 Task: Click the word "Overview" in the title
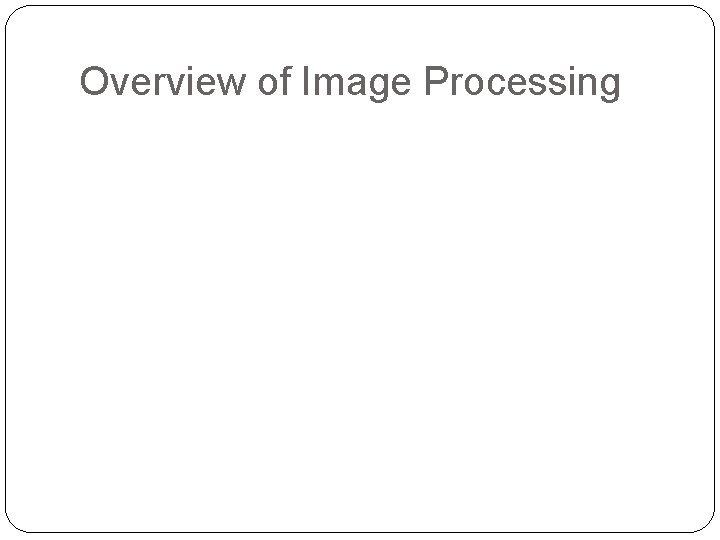(x=163, y=81)
